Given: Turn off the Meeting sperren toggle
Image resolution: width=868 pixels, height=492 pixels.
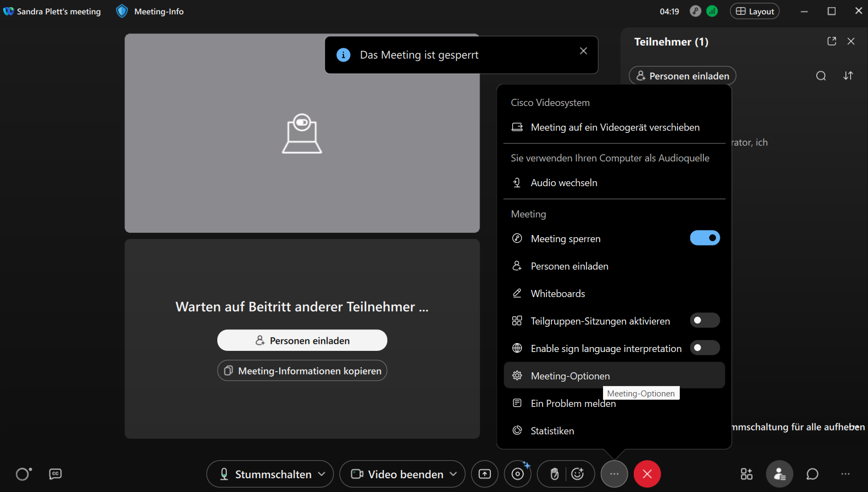Looking at the screenshot, I should (x=704, y=238).
